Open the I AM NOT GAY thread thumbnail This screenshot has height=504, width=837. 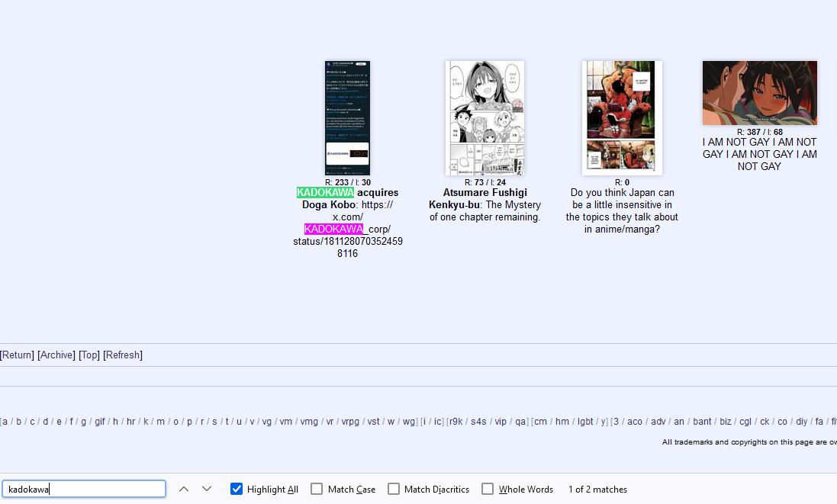(x=760, y=93)
